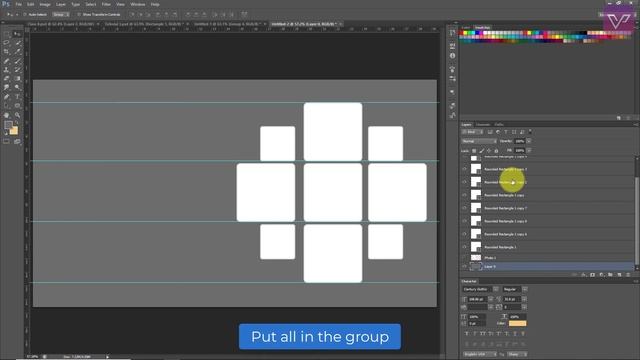640x360 pixels.
Task: Open the Normal blend mode dropdown
Action: pyautogui.click(x=479, y=141)
